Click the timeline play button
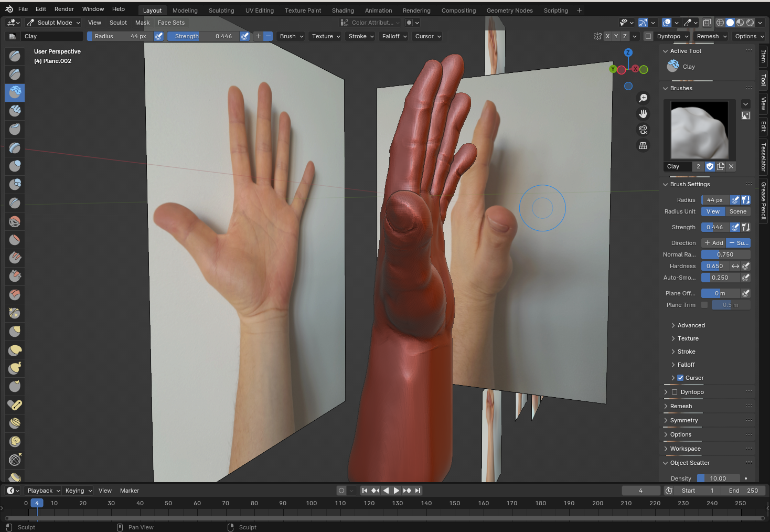The height and width of the screenshot is (532, 770). (x=397, y=491)
